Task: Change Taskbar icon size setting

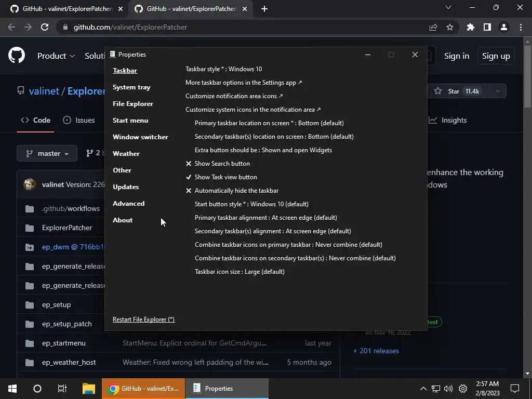Action: tap(240, 272)
